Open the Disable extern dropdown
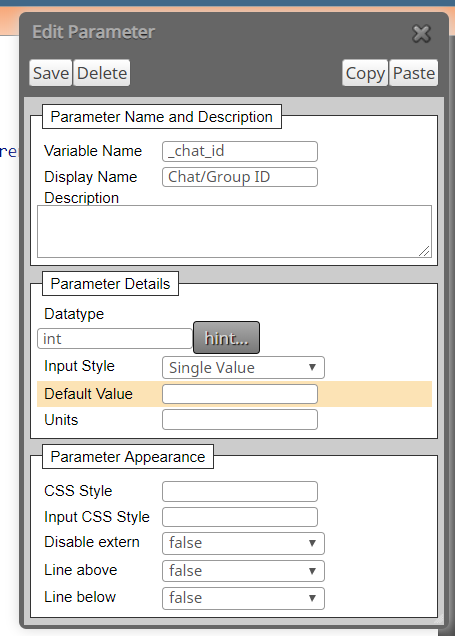Screen dimensions: 455x636 click(243, 543)
